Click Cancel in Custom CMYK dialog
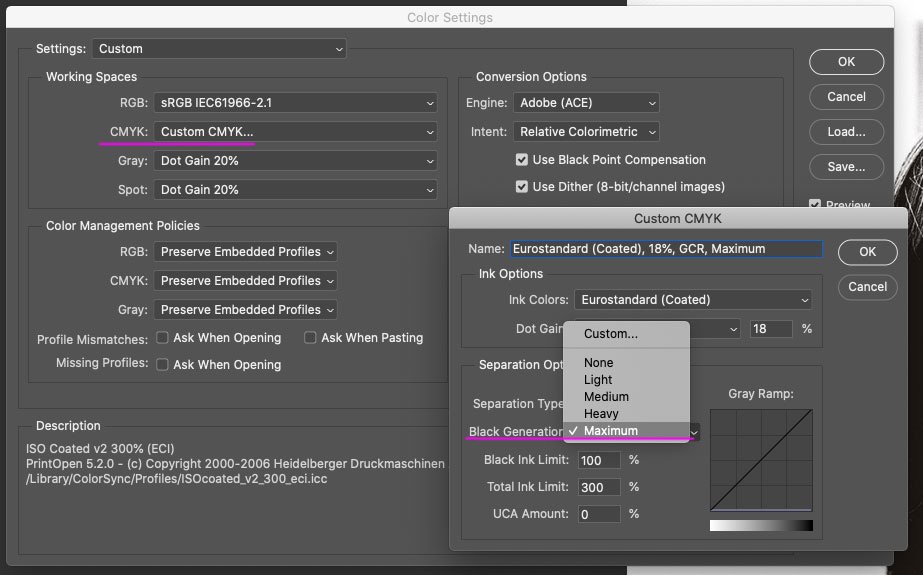The width and height of the screenshot is (923, 575). [x=867, y=287]
